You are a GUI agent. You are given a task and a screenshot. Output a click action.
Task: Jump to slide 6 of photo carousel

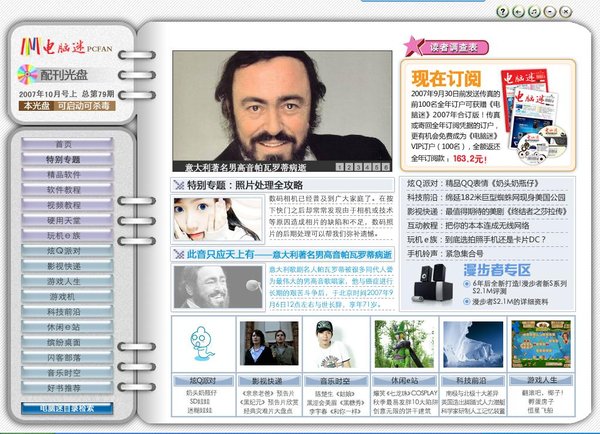coord(385,167)
